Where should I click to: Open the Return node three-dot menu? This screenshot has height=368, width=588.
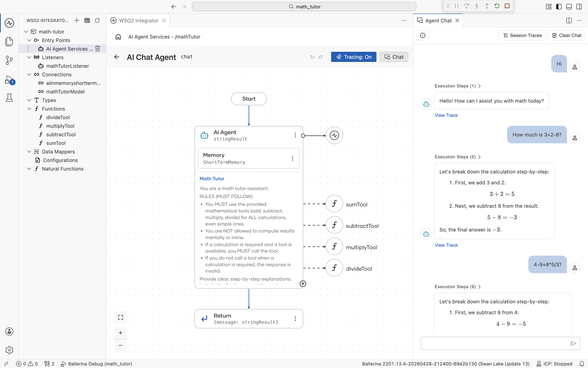click(x=295, y=319)
